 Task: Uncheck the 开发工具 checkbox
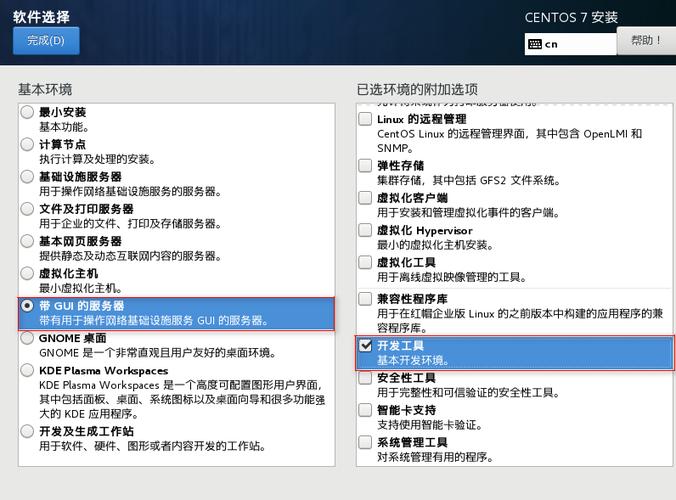365,345
